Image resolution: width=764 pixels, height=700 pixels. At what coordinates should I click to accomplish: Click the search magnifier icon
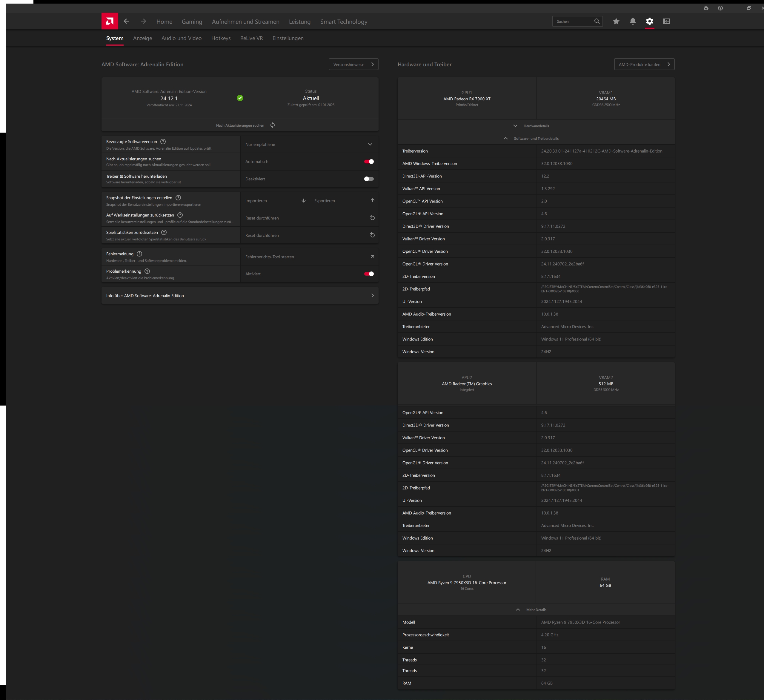[597, 21]
